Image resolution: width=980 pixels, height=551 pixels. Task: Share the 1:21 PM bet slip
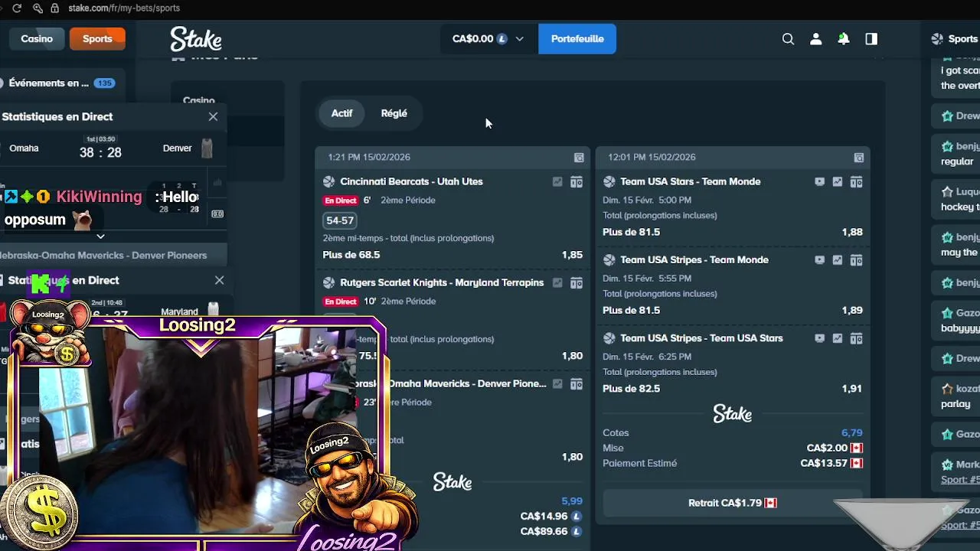[x=579, y=157]
